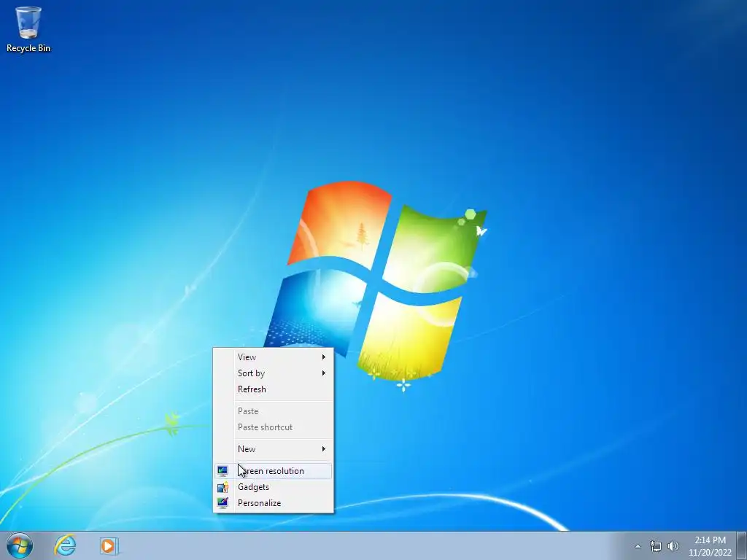Select Screen resolution in the context menu
Screen dimensions: 747x560
click(x=273, y=471)
